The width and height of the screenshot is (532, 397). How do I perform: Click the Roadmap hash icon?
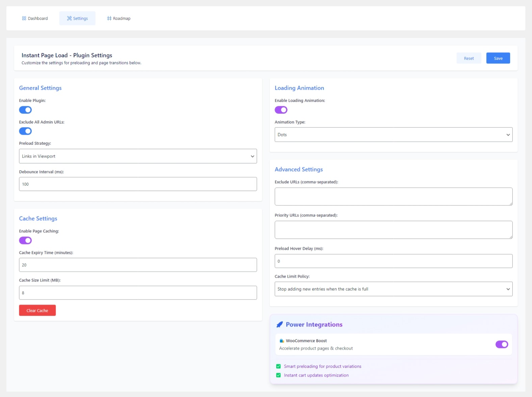109,19
